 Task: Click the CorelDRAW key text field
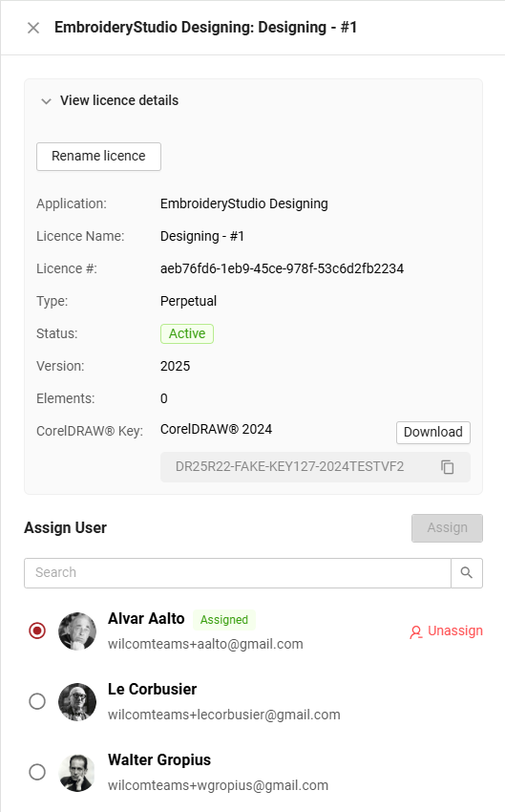(315, 467)
